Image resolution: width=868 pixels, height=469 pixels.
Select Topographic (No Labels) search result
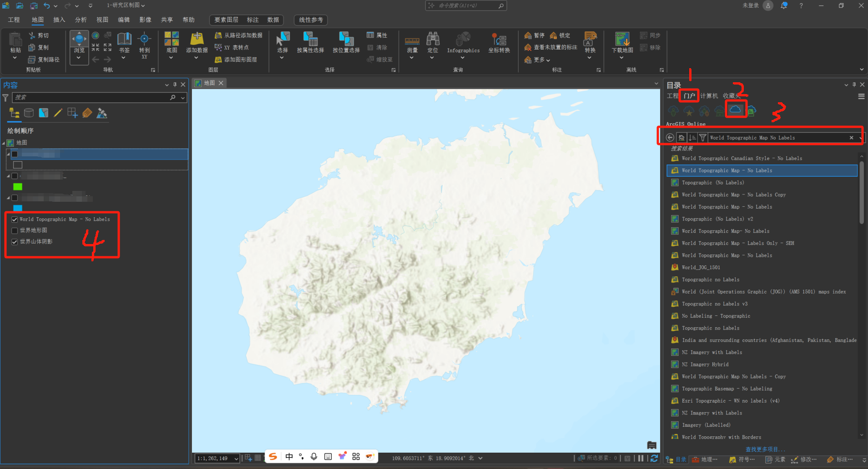click(712, 183)
